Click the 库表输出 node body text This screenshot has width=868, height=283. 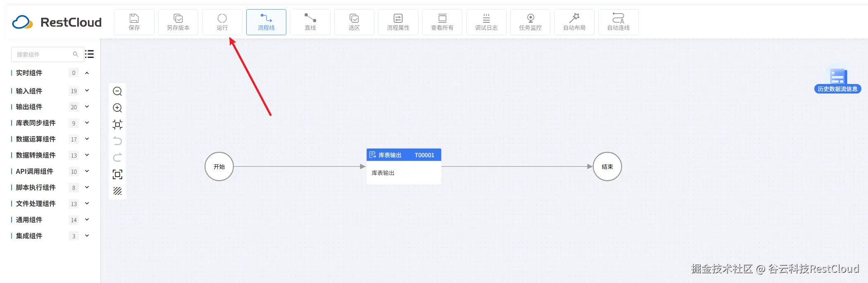click(x=383, y=173)
